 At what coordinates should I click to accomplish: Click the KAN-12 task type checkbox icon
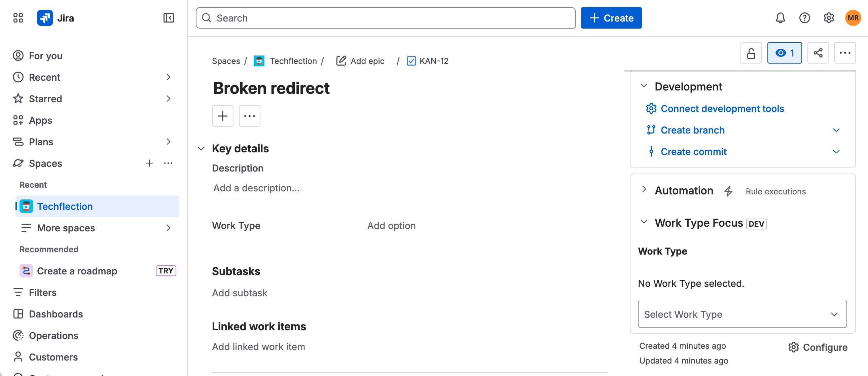411,61
